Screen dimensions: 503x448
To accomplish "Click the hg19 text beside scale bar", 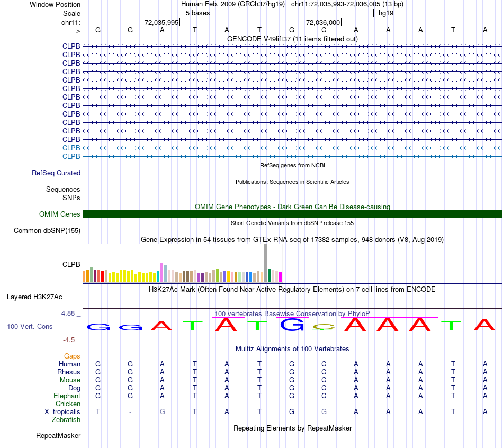I will [x=386, y=13].
